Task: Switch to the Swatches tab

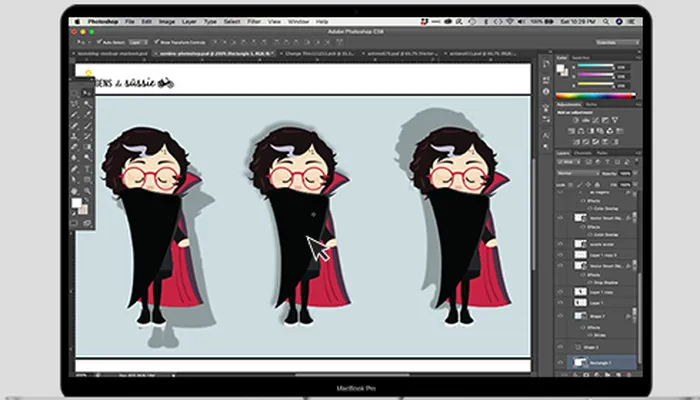Action: [x=580, y=58]
